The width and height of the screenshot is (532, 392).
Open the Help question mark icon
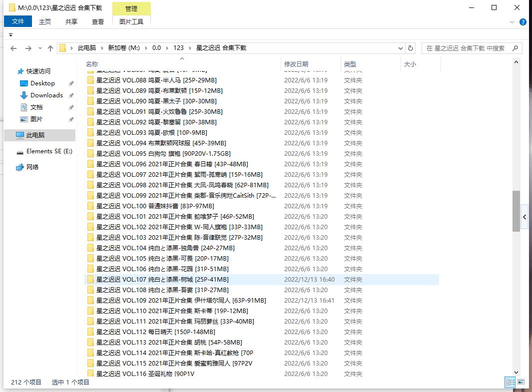point(523,22)
